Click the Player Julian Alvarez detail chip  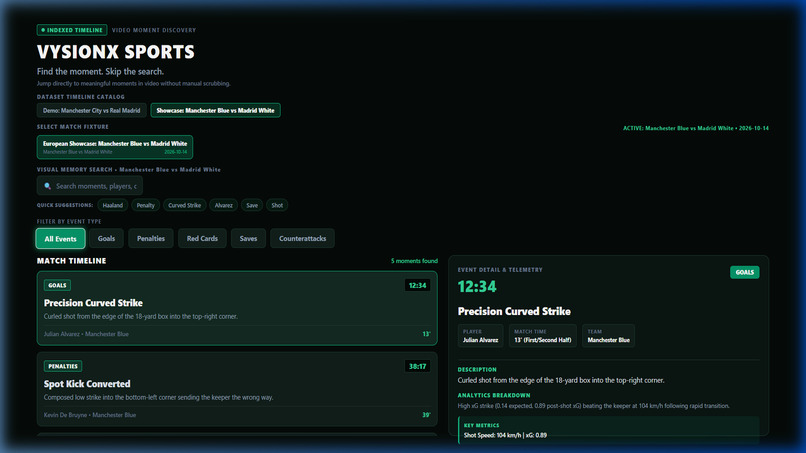pos(480,336)
